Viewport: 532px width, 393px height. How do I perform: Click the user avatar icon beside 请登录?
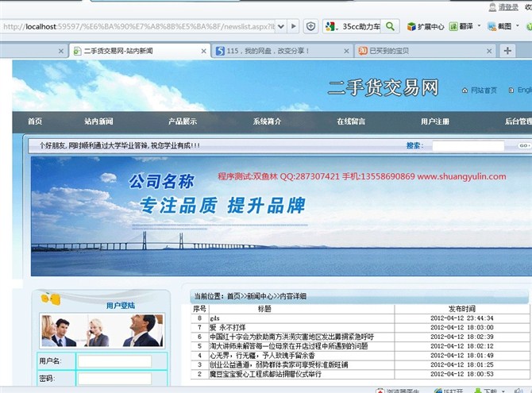pos(492,7)
